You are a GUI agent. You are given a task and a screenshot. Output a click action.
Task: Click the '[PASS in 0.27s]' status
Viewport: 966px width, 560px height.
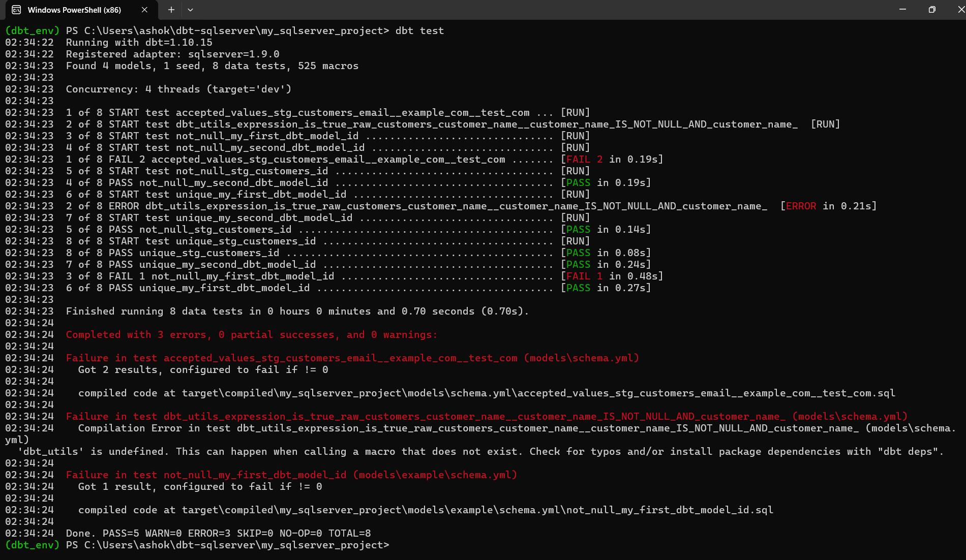pos(606,288)
